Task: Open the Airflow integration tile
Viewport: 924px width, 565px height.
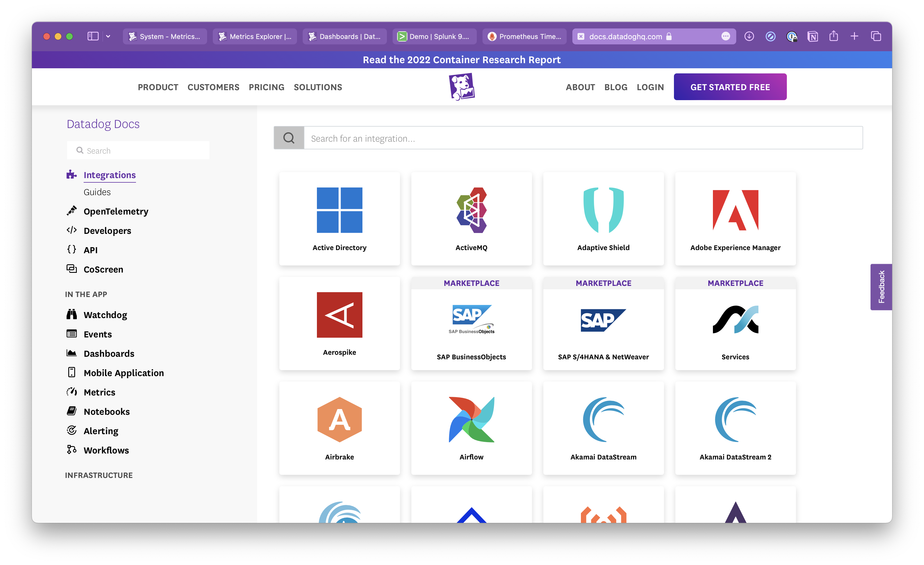Action: pos(471,428)
